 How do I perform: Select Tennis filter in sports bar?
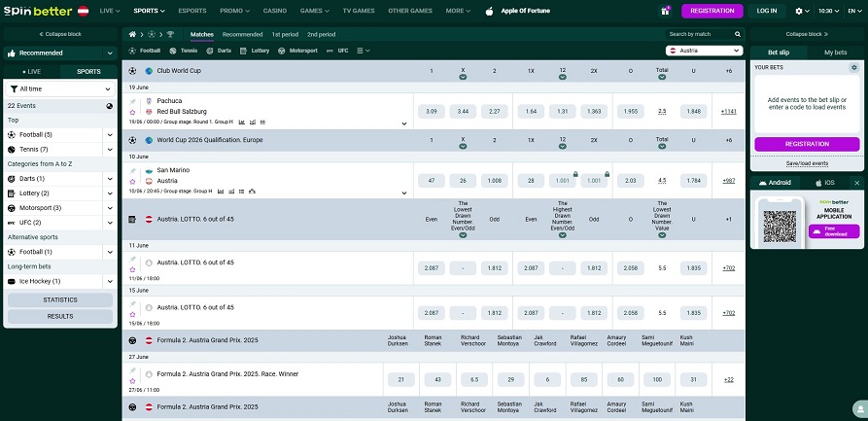(184, 51)
